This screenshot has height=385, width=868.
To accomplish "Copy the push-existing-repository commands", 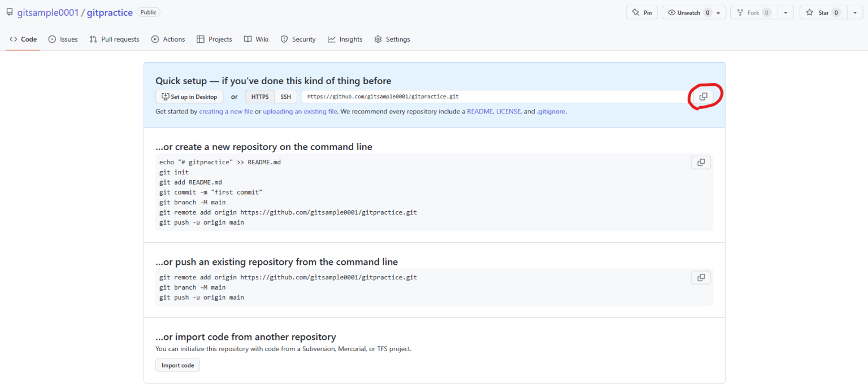I will pyautogui.click(x=701, y=277).
